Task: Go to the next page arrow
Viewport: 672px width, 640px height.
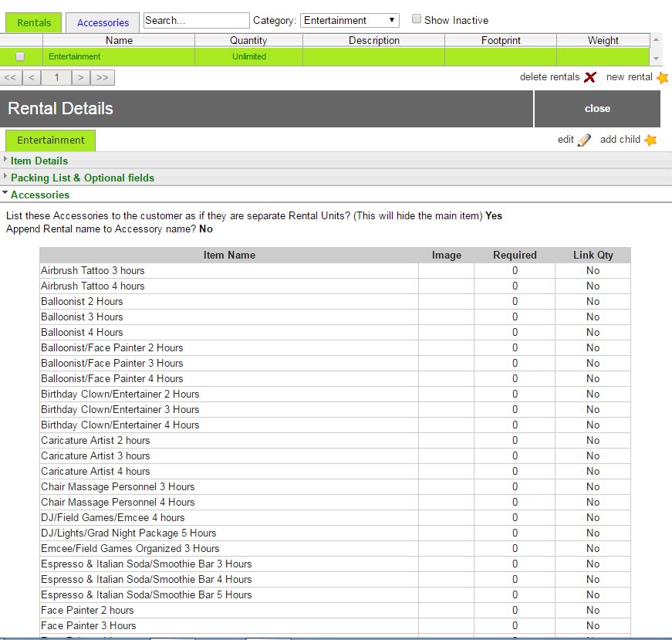Action: (x=81, y=77)
